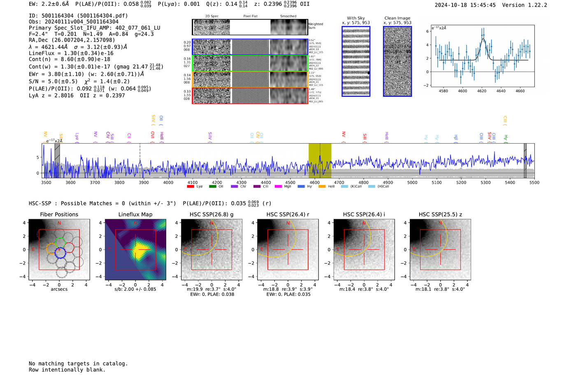Select the green-bordered 2D spectrum row
Screen dimensions: 576x392
pos(250,63)
